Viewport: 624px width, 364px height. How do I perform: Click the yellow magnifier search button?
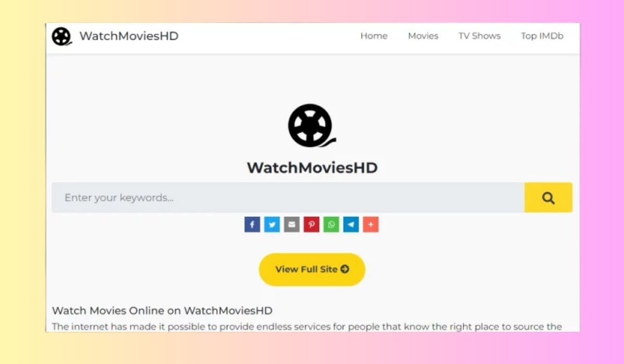tap(548, 198)
